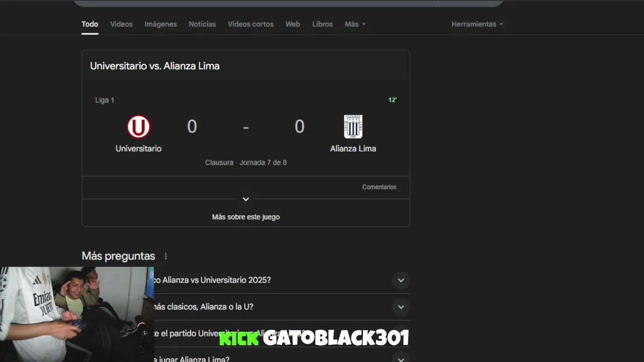Select the Todo search tab

click(x=90, y=24)
